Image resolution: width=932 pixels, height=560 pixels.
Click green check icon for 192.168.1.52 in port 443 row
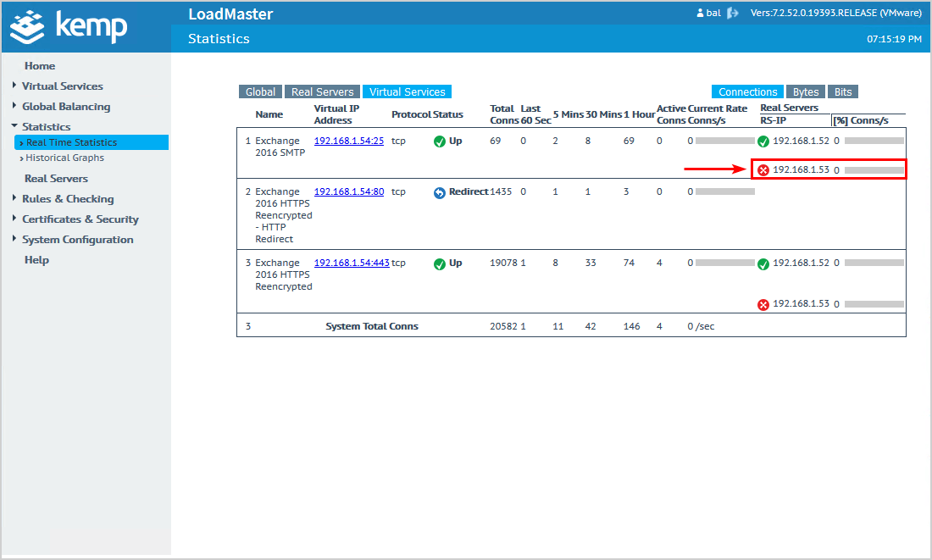point(763,264)
